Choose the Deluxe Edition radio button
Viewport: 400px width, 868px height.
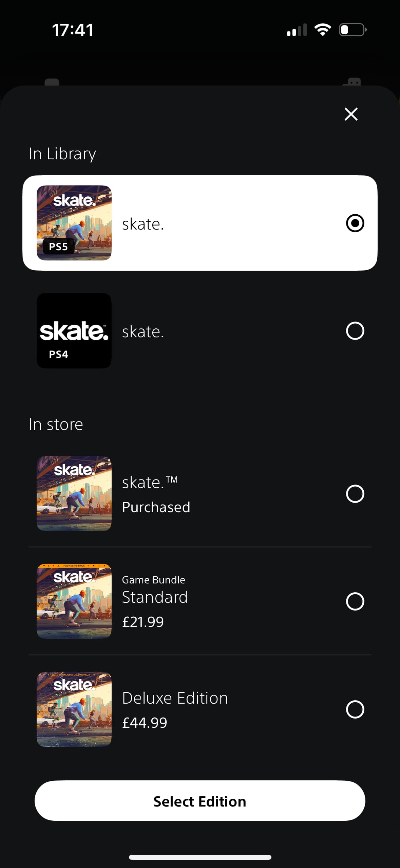pos(355,709)
